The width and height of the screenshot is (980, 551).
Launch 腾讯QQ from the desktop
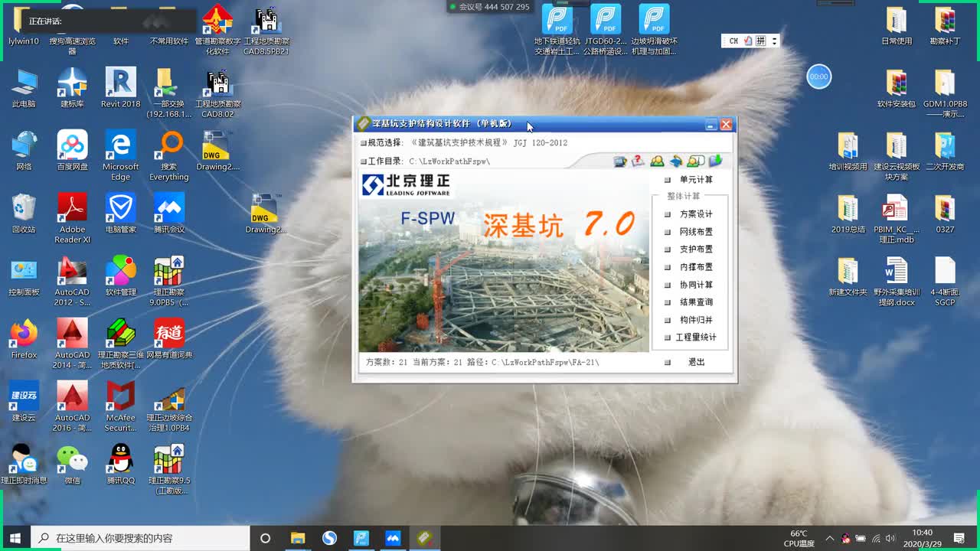(x=121, y=464)
